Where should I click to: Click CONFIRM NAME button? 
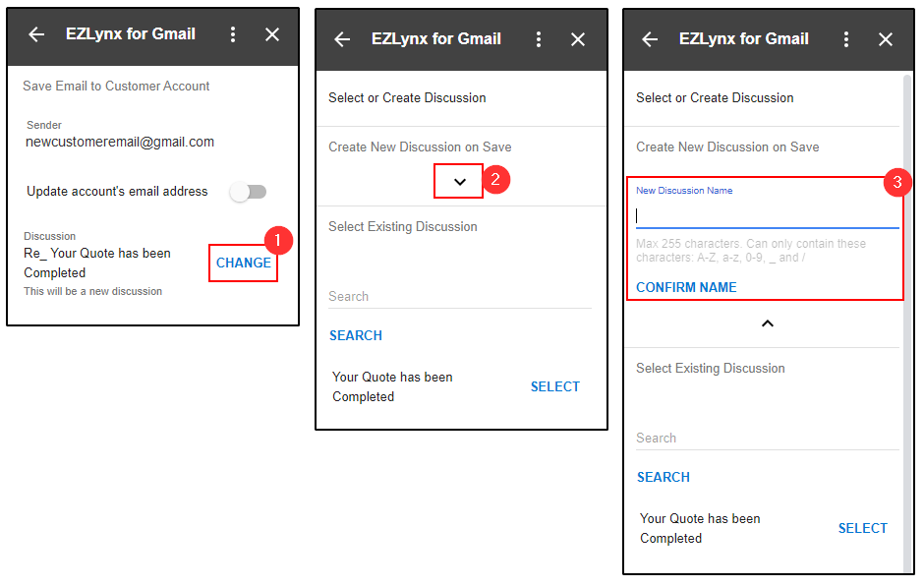coord(686,288)
